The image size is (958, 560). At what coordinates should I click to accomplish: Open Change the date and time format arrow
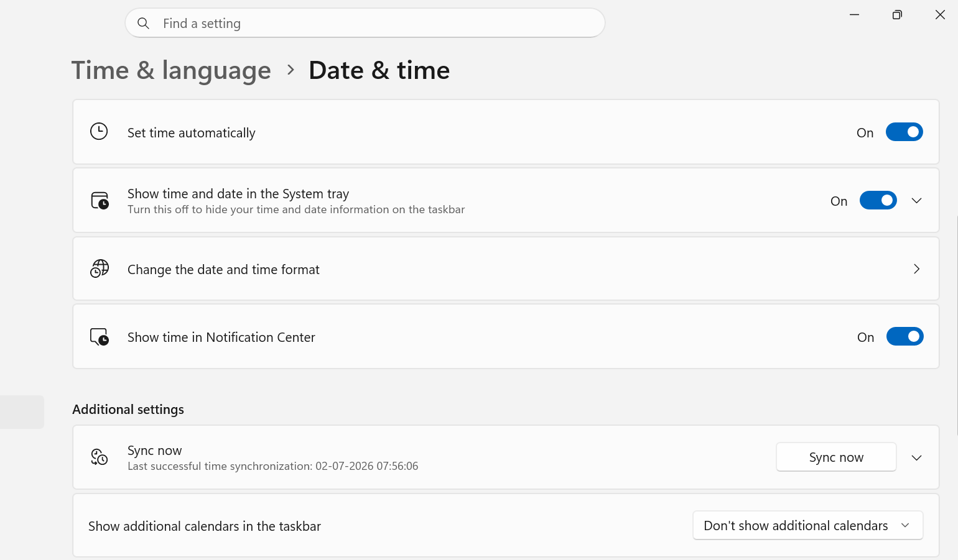916,269
